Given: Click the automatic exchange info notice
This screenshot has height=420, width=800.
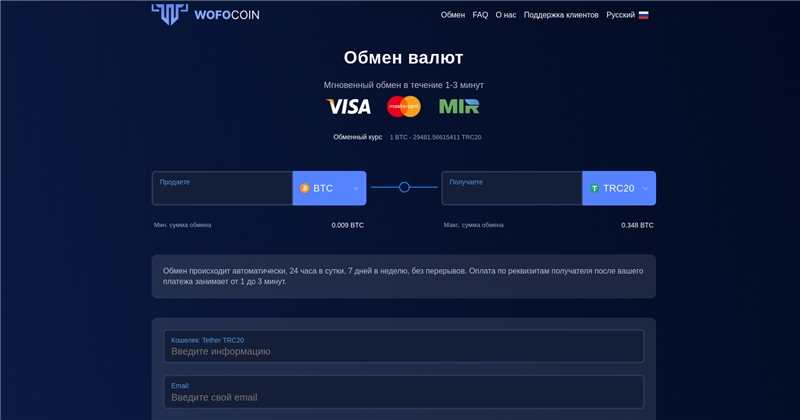Looking at the screenshot, I should click(x=404, y=276).
